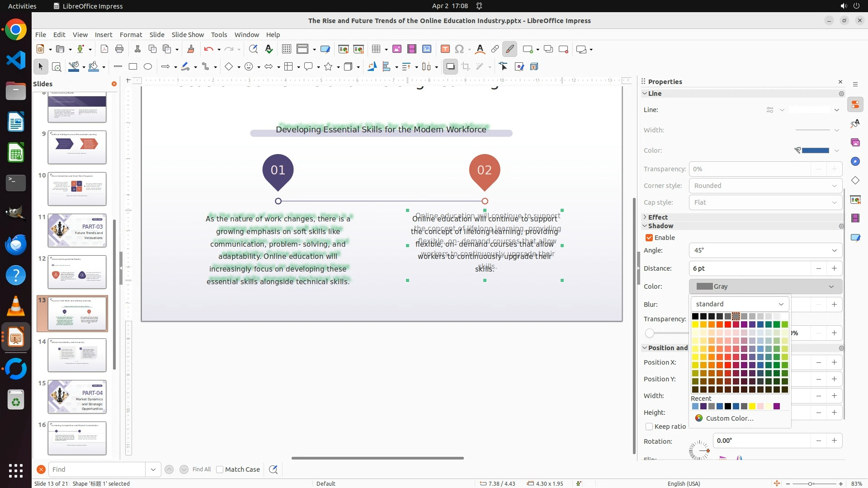868x488 pixels.
Task: Check the Keep ratio checkbox
Action: click(650, 427)
